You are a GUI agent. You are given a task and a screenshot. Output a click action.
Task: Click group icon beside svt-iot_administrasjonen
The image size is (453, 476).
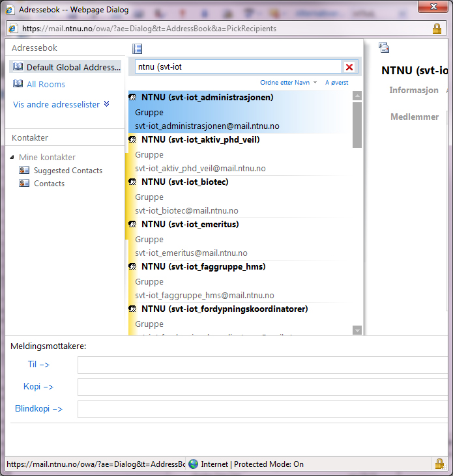[132, 97]
